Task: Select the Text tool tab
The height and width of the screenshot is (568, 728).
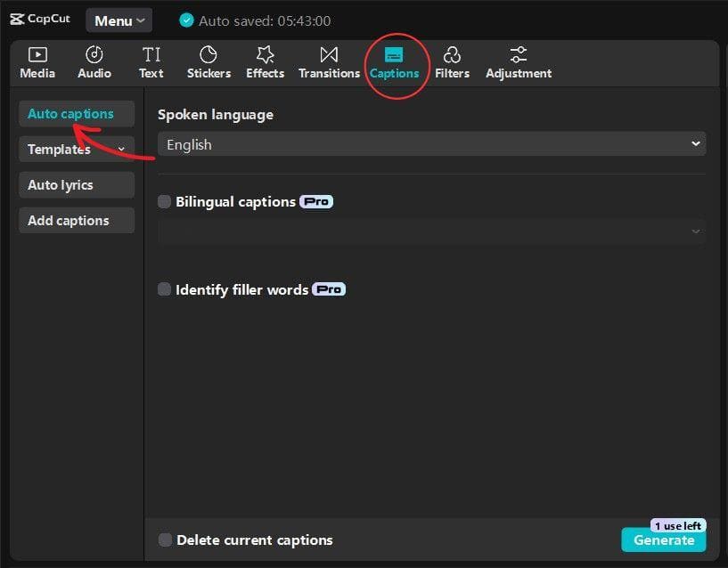Action: point(151,62)
